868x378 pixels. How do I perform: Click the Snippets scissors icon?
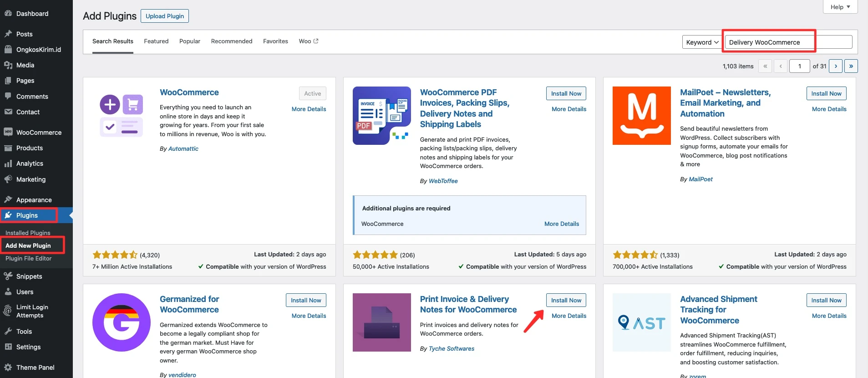[8, 276]
